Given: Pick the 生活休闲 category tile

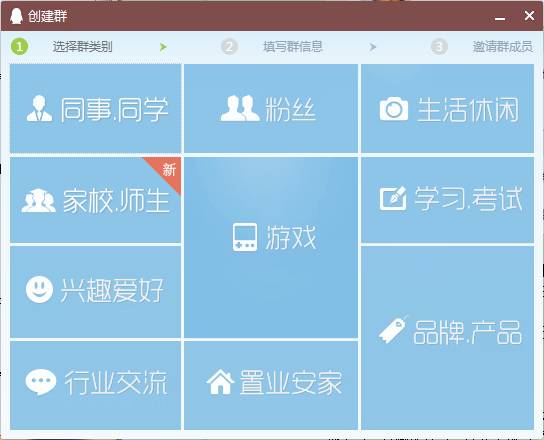Looking at the screenshot, I should click(448, 108).
